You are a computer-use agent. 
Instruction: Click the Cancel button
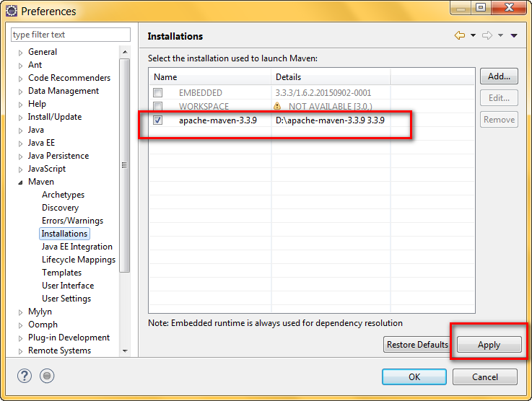pos(485,377)
